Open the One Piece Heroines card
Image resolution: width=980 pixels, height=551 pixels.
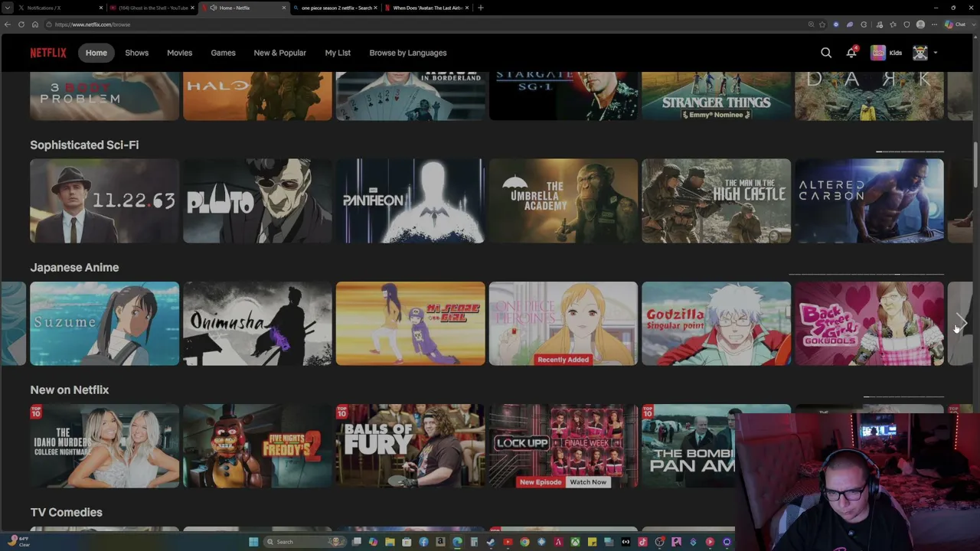tap(563, 324)
